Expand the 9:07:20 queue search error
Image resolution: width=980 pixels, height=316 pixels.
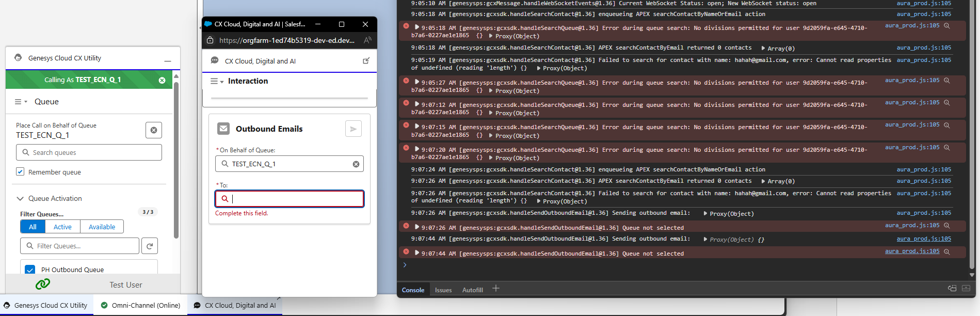[417, 149]
